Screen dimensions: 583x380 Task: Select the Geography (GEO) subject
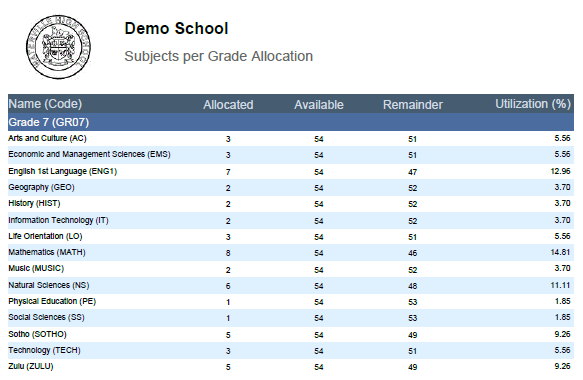(41, 187)
